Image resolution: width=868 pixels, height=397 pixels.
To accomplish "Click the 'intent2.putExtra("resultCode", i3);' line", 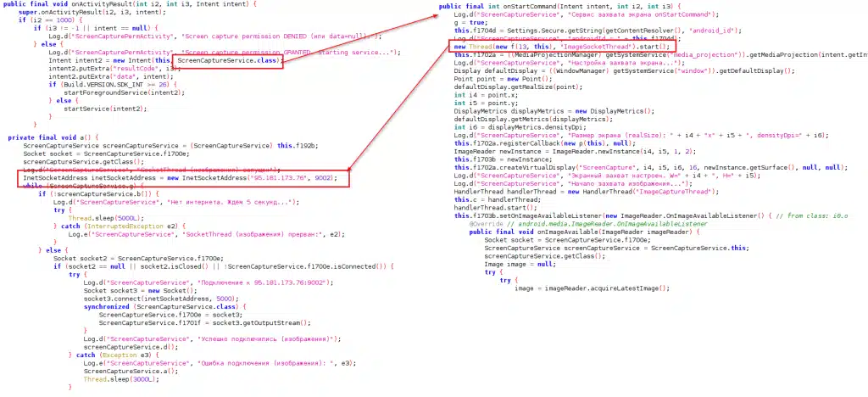I will (x=115, y=68).
